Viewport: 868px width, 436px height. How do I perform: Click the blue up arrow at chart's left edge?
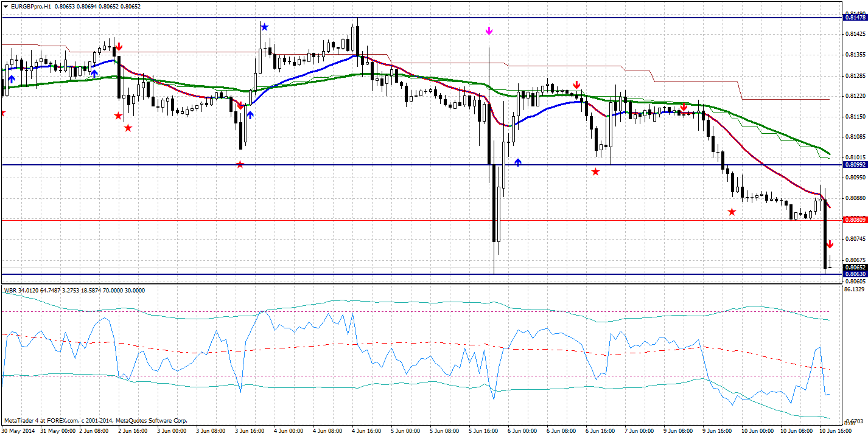point(12,78)
